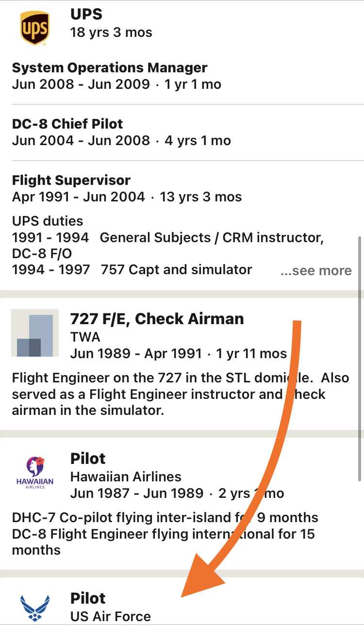Tap the US Air Force company name
Image resolution: width=364 pixels, height=625 pixels.
(x=111, y=617)
